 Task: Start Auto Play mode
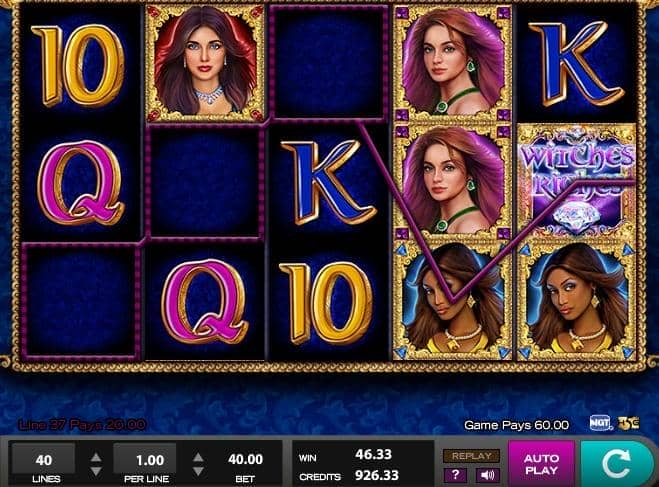tap(541, 464)
